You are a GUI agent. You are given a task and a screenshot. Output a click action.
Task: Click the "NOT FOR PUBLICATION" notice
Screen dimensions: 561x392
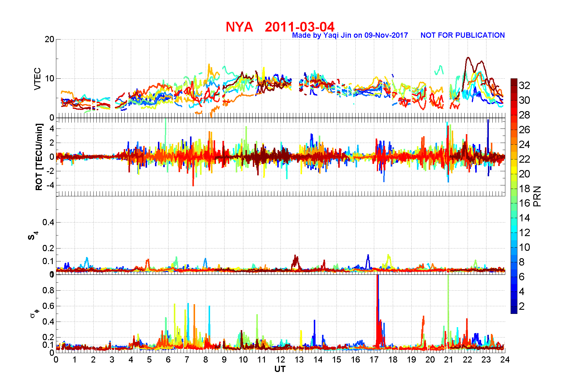pos(463,35)
